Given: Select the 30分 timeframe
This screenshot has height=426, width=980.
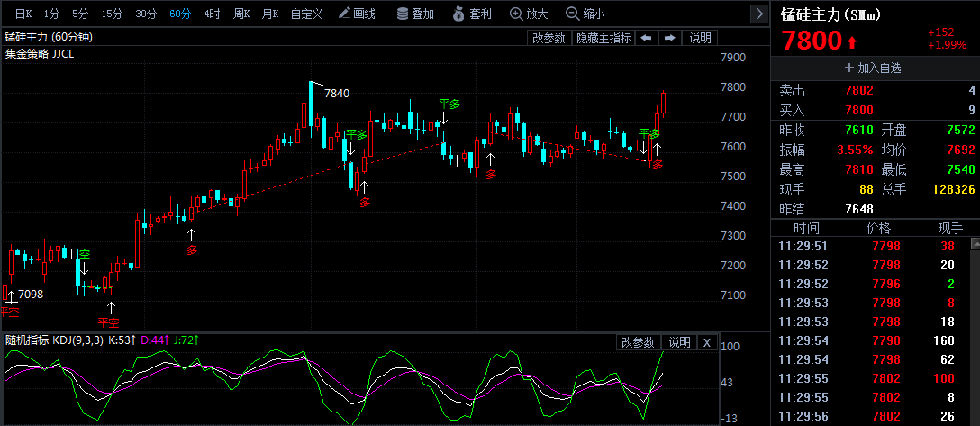Looking at the screenshot, I should 146,14.
